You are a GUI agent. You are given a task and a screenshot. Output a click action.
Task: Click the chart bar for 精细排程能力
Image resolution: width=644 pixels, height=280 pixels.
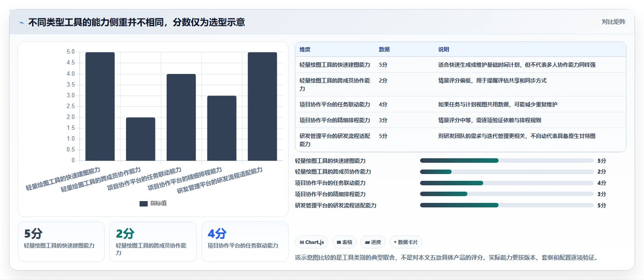(x=222, y=128)
